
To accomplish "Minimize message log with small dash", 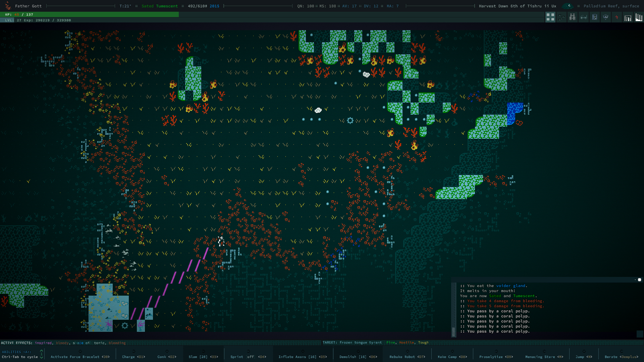I will (x=635, y=280).
